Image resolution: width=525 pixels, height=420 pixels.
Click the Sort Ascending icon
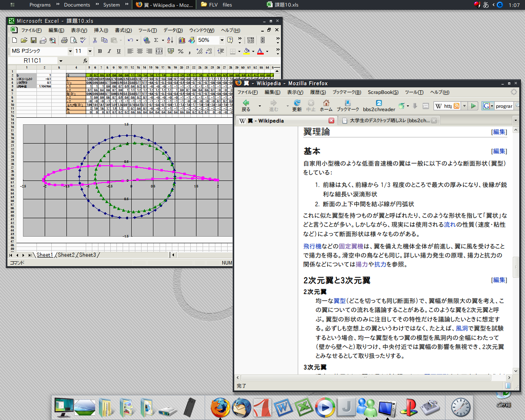click(170, 40)
